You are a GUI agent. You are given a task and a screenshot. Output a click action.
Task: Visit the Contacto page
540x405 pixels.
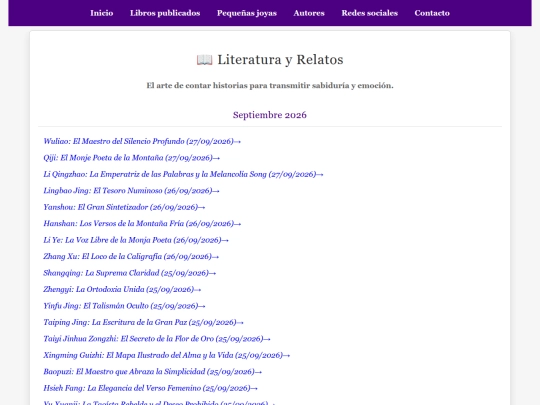pyautogui.click(x=432, y=13)
